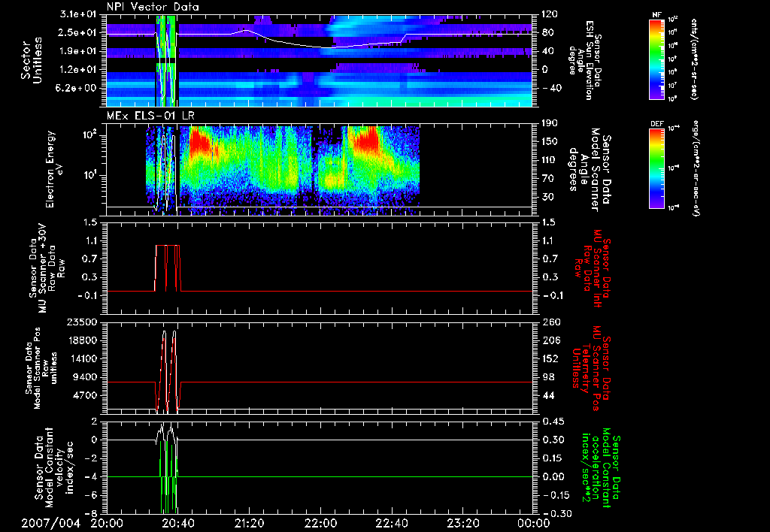Click the ELS electron energy spectrogram
Viewport: 770px width, 532px height.
pos(319,170)
